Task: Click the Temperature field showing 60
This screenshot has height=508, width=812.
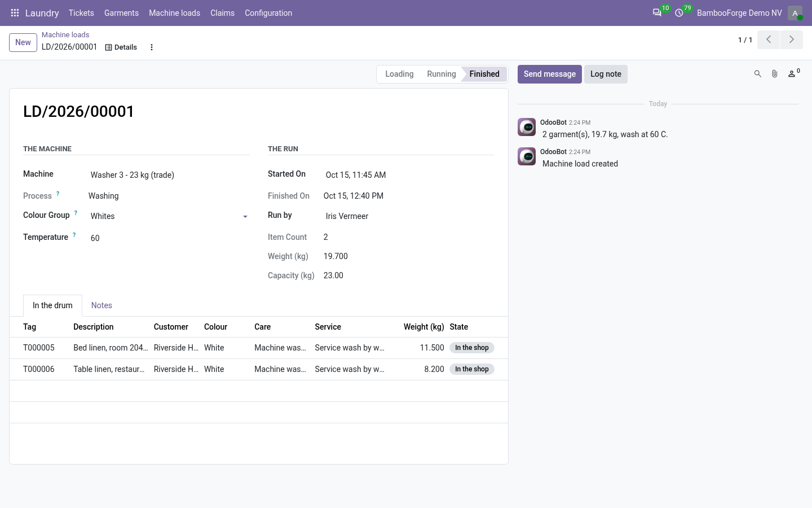Action: pos(168,238)
